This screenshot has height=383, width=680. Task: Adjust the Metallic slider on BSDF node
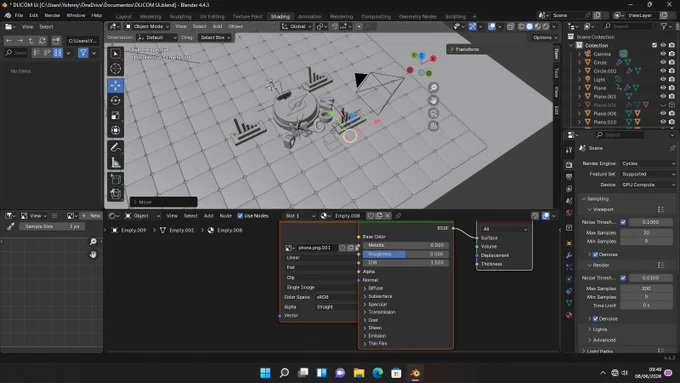pyautogui.click(x=405, y=245)
